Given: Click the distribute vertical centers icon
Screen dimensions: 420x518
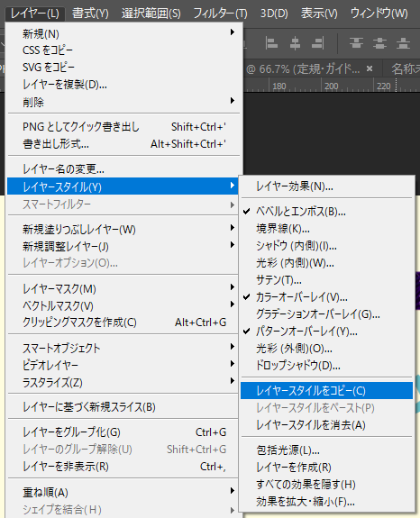Looking at the screenshot, I should pos(379,43).
